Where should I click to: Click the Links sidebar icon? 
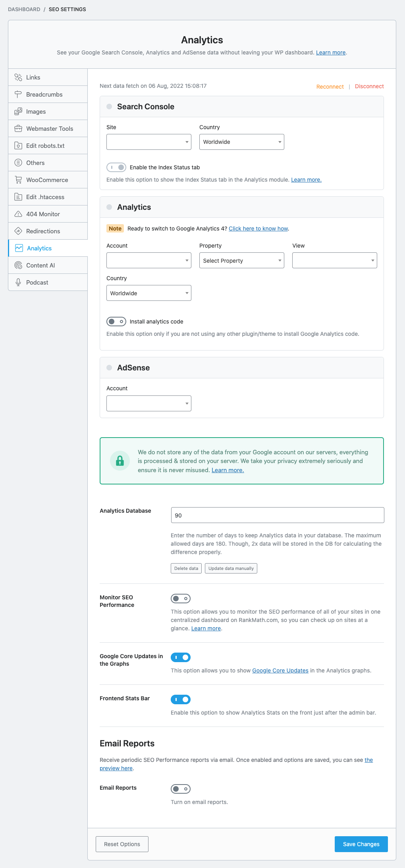tap(18, 77)
